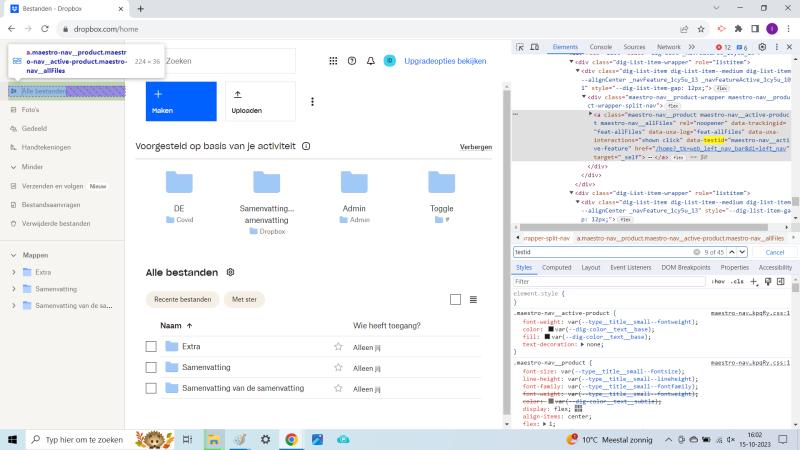
Task: Open the Dropbox apps grid icon
Action: (333, 61)
